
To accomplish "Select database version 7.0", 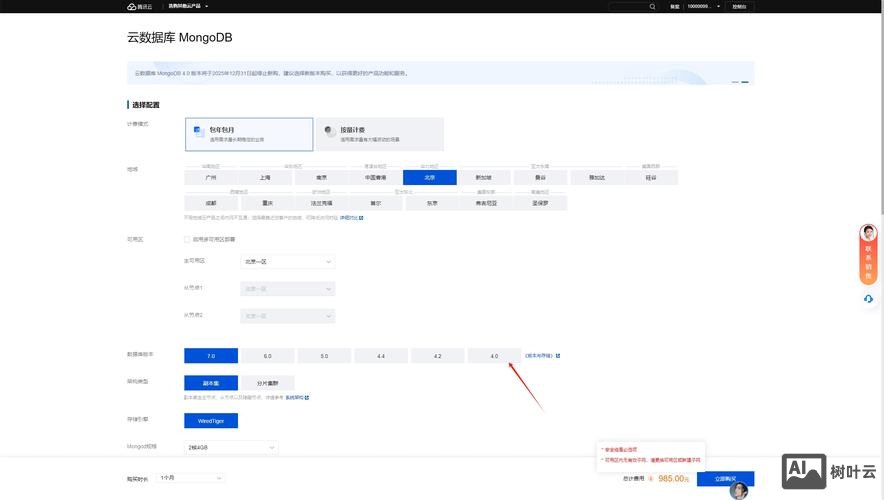I will (x=211, y=356).
